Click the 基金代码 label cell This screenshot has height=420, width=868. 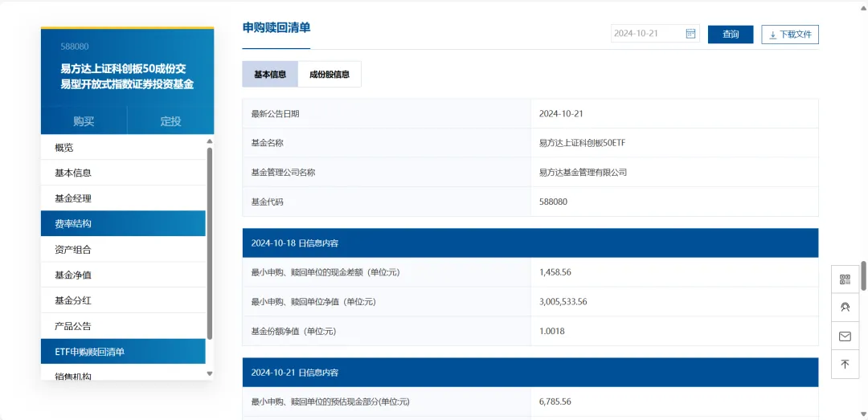click(387, 202)
